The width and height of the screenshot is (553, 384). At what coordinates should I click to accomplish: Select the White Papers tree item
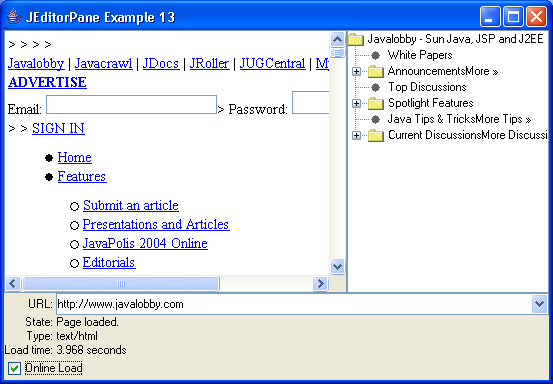click(x=420, y=55)
